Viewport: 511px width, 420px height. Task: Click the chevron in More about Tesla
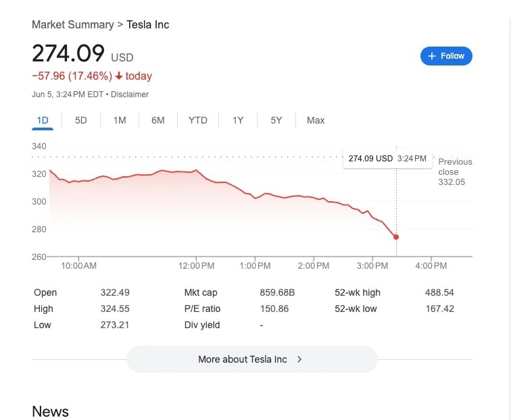[x=299, y=359]
